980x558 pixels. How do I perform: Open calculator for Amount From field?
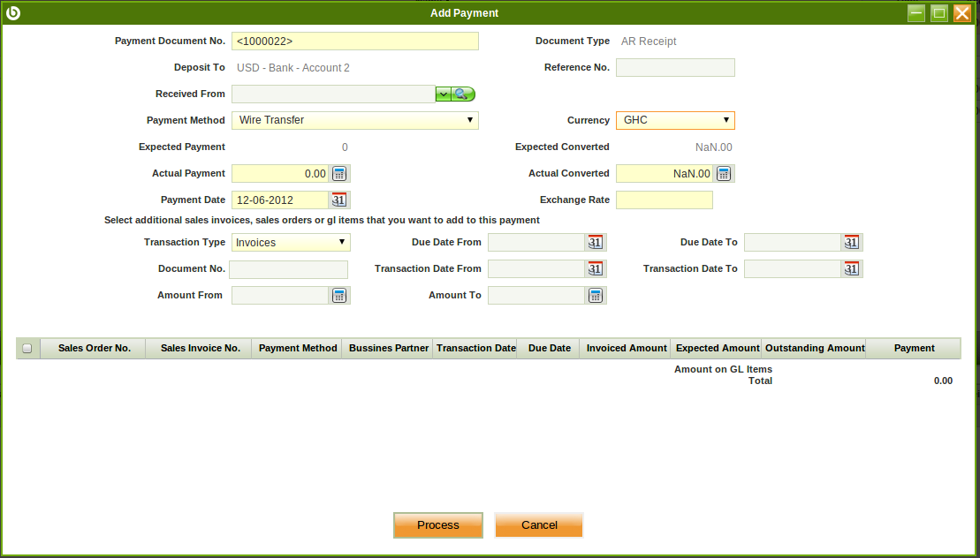coord(340,296)
